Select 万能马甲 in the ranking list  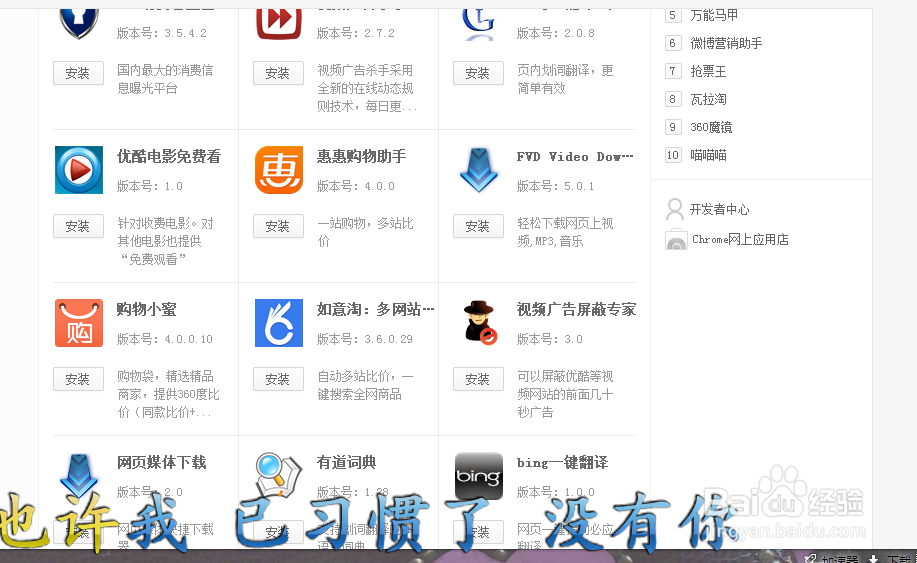714,15
